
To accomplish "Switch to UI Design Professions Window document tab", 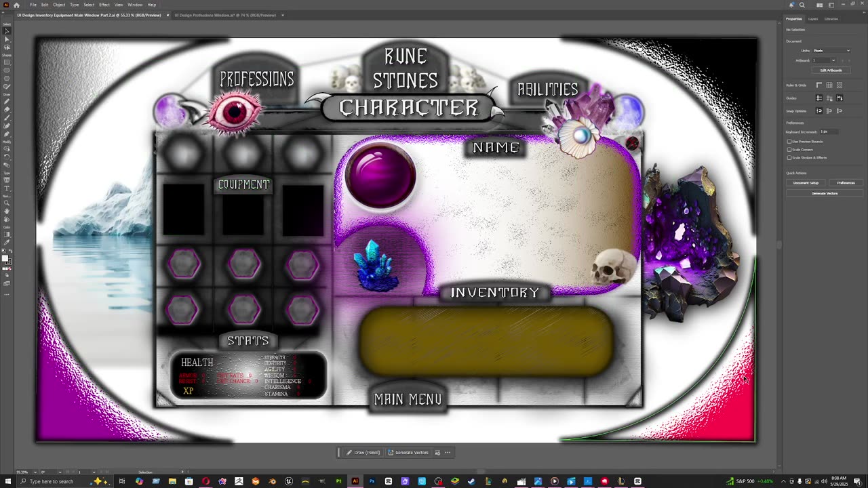I will coord(225,15).
